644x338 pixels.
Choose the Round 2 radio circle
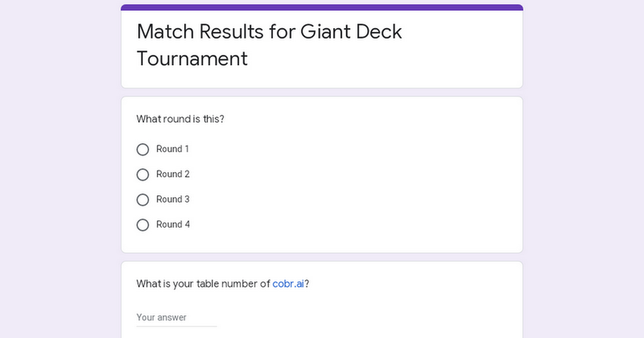click(x=143, y=175)
